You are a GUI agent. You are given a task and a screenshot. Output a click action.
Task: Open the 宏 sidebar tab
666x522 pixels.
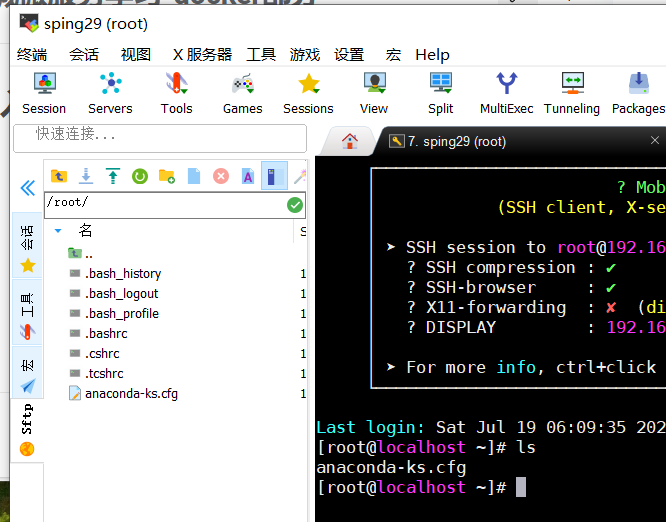point(27,372)
